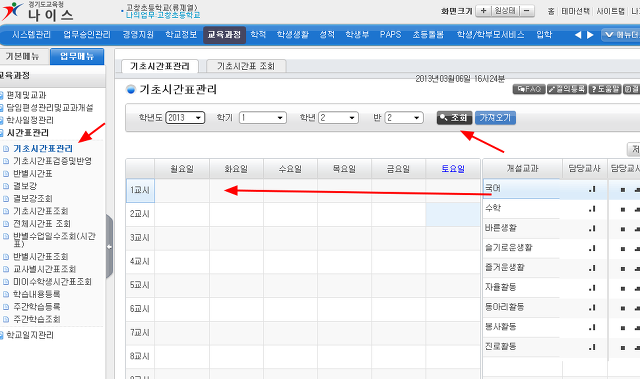Reset screen size with 원상태 button
The height and width of the screenshot is (379, 640).
[505, 11]
